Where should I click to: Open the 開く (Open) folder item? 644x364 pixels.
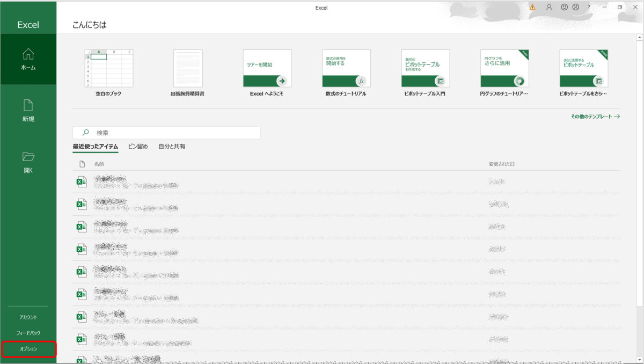tap(28, 162)
